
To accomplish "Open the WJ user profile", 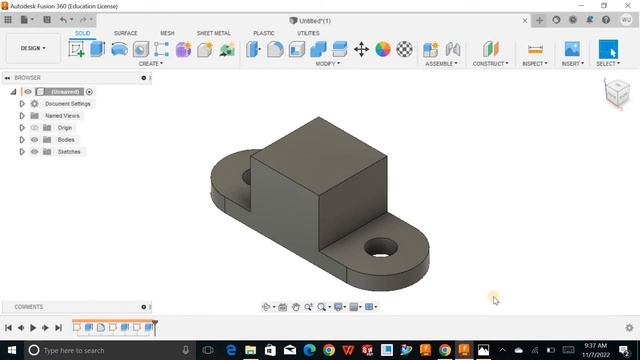I will tap(626, 20).
